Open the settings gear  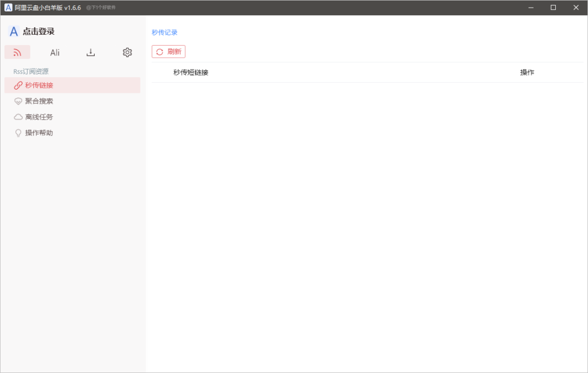(127, 52)
